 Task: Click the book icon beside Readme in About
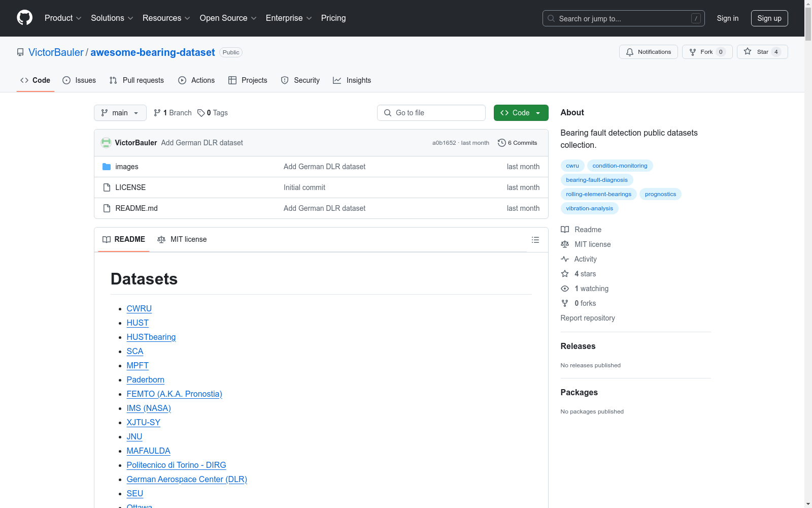point(565,230)
